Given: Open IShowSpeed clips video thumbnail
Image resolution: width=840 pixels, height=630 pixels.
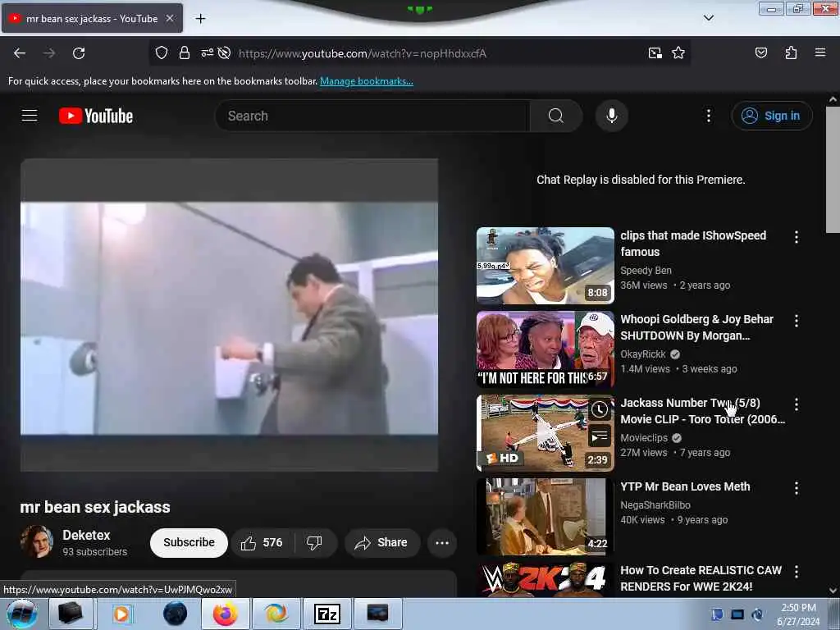Looking at the screenshot, I should [x=546, y=266].
